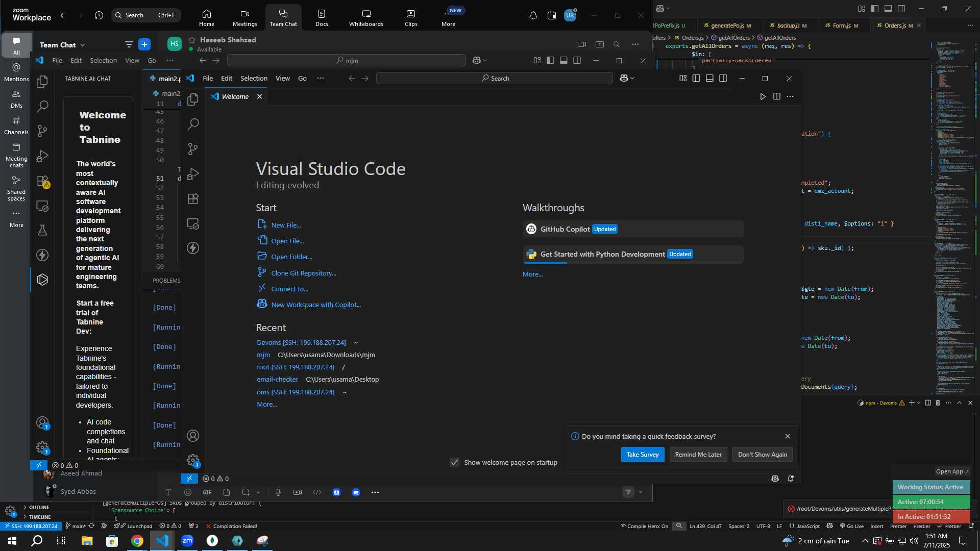Screen dimensions: 980x551
Task: Expand TIMELINE section in background VS Code
Action: (x=40, y=517)
